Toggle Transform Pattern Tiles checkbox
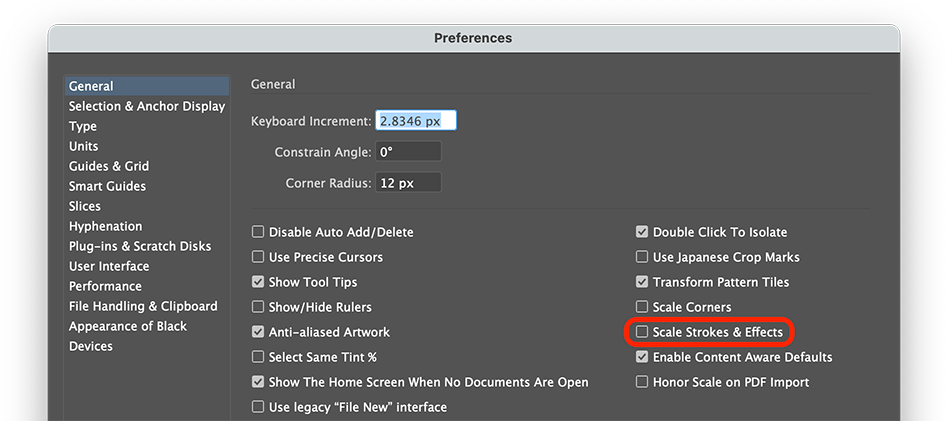Viewport: 945px width, 421px height. (642, 282)
